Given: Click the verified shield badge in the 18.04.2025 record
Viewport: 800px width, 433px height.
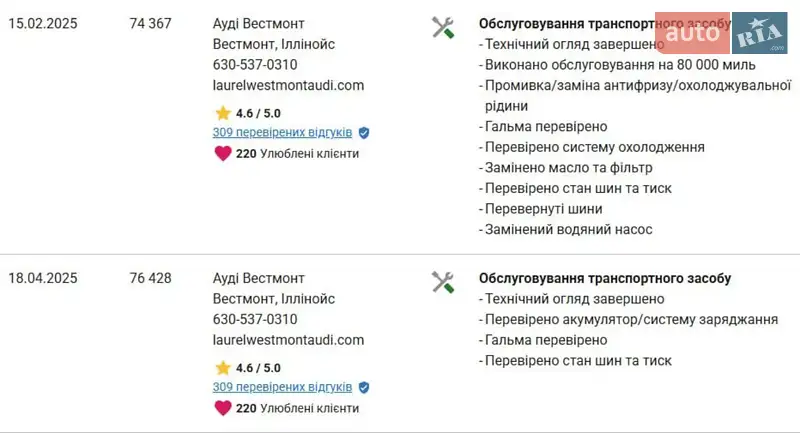Looking at the screenshot, I should pyautogui.click(x=364, y=387).
